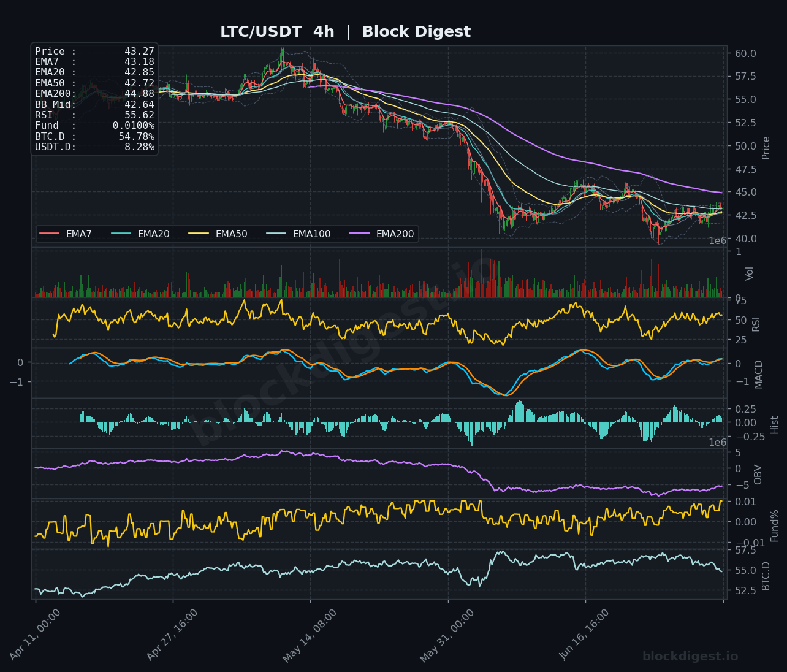The image size is (787, 672).
Task: Click the BTC.D 54.78% row
Action: (94, 137)
